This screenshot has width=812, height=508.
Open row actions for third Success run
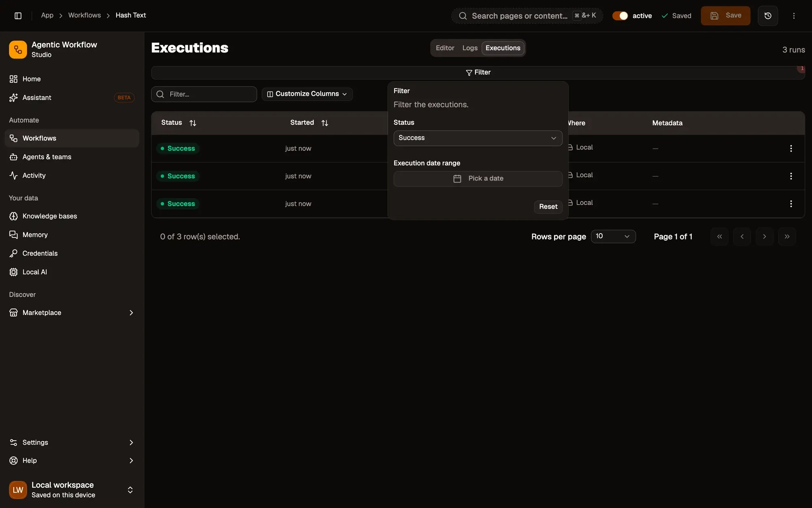tap(791, 204)
